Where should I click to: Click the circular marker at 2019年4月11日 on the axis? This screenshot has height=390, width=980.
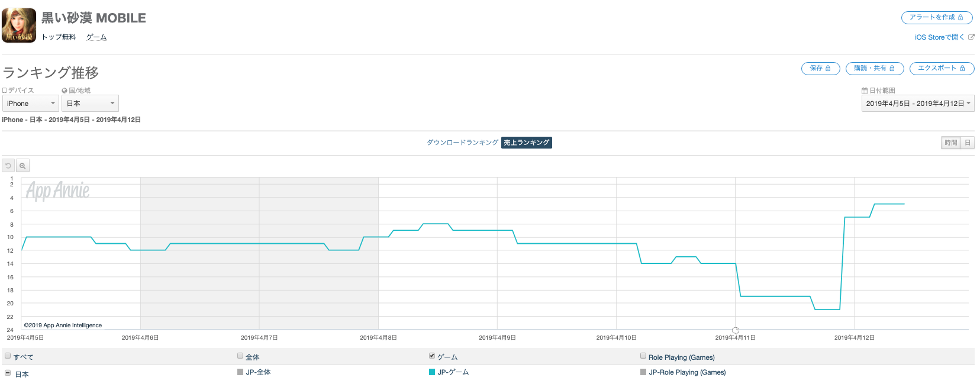[736, 330]
